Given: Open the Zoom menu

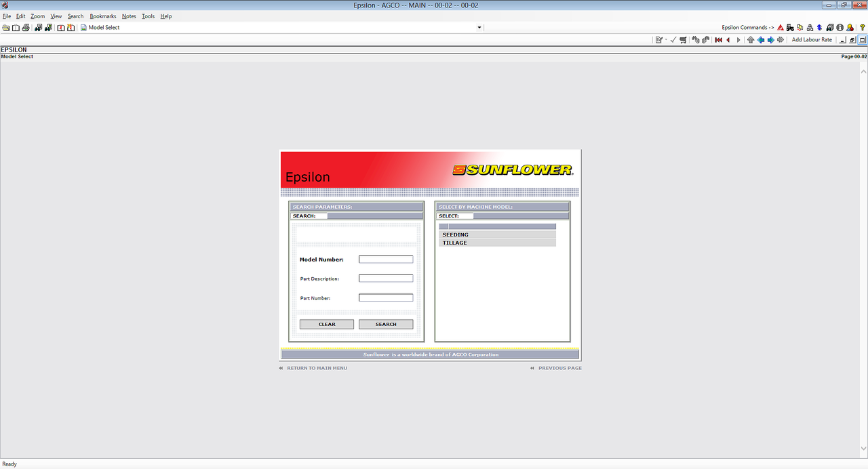Looking at the screenshot, I should 38,16.
